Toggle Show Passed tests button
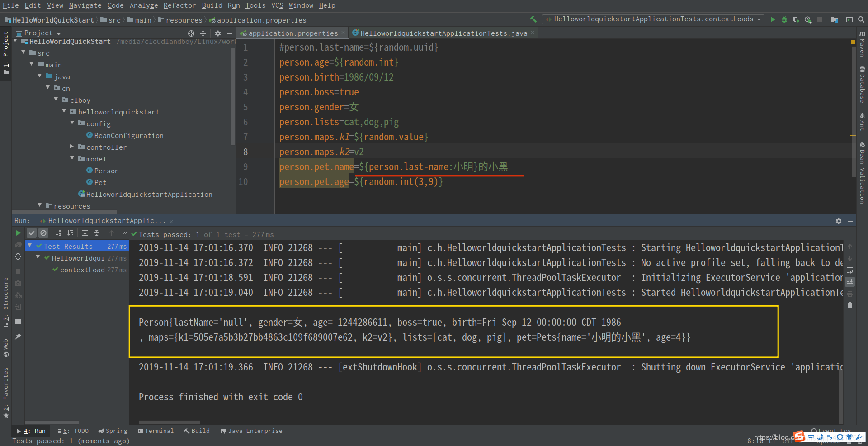This screenshot has width=868, height=446. coord(31,233)
